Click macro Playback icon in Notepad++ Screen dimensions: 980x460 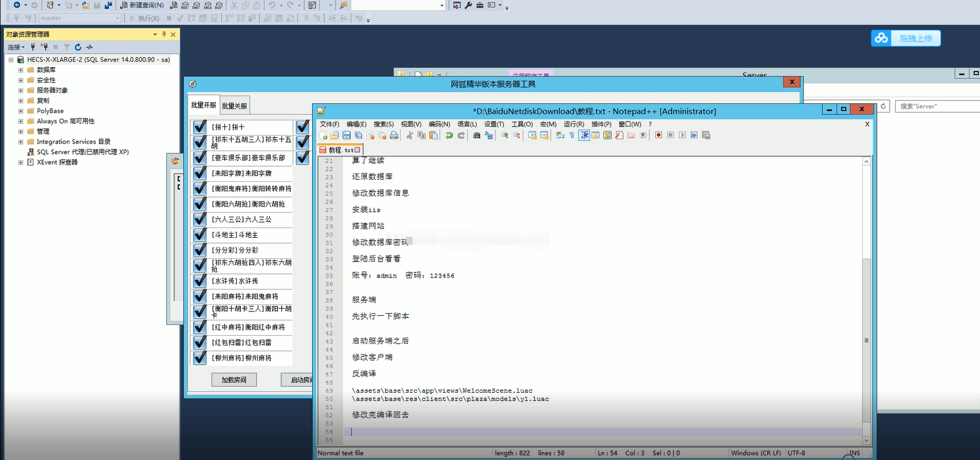(x=682, y=135)
